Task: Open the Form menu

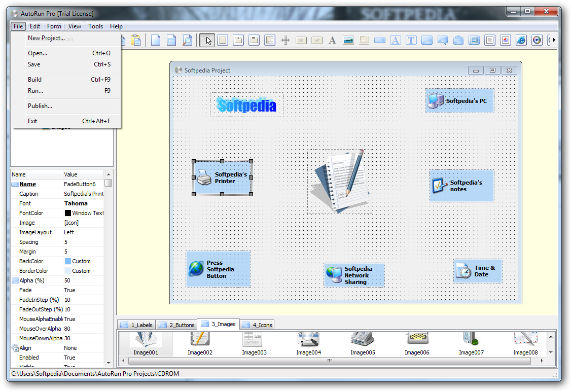Action: (x=54, y=26)
